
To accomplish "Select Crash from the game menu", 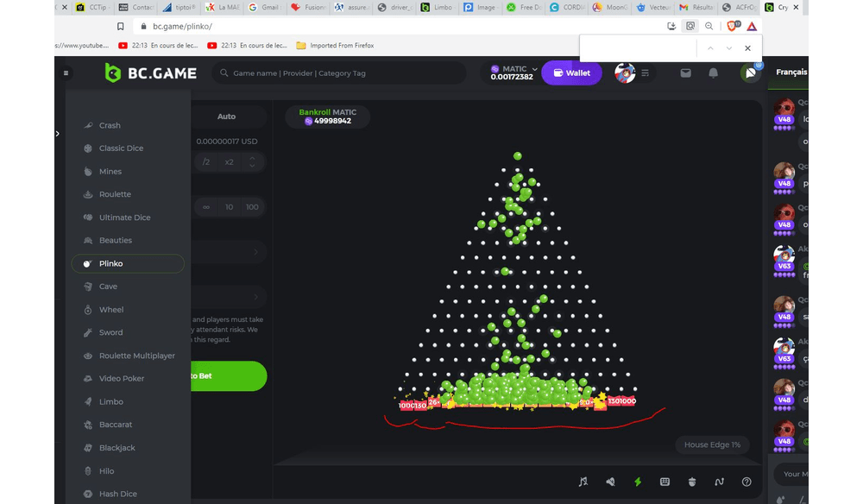I will (110, 126).
